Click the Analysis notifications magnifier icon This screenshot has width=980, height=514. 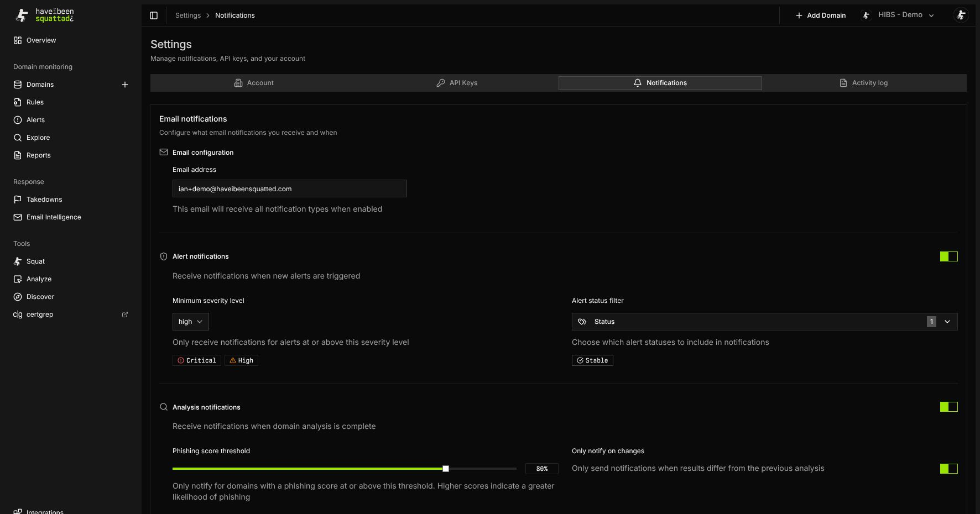click(164, 407)
